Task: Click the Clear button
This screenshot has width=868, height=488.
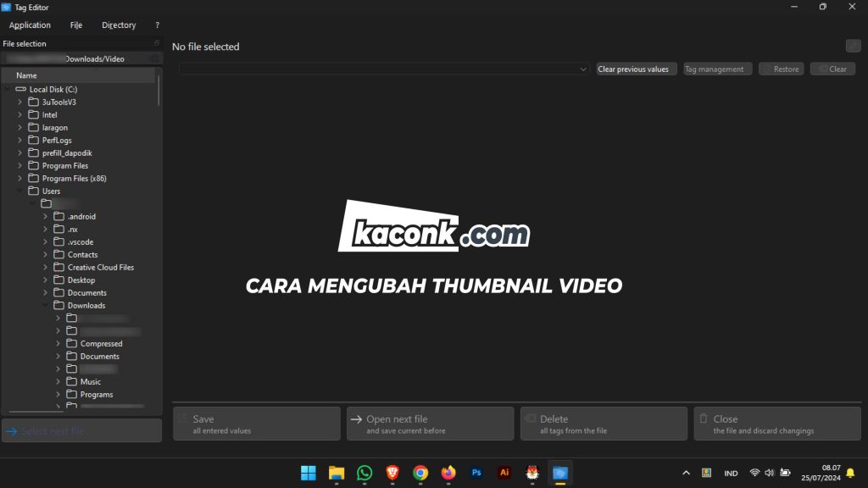Action: tap(832, 69)
